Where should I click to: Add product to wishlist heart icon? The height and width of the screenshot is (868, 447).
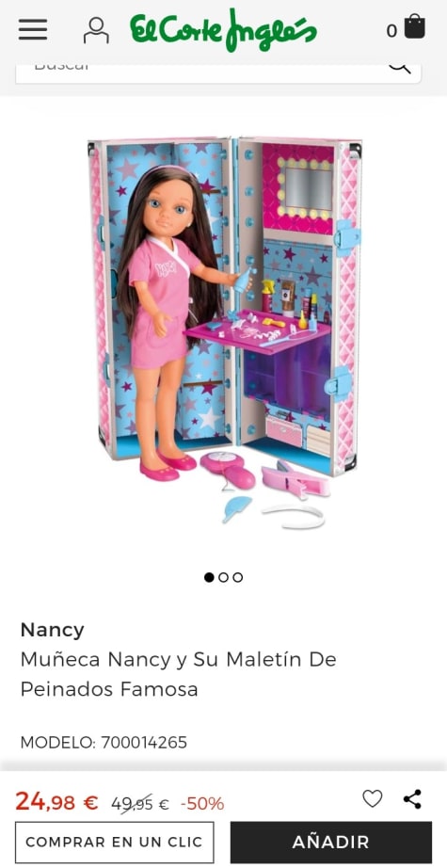tap(373, 798)
